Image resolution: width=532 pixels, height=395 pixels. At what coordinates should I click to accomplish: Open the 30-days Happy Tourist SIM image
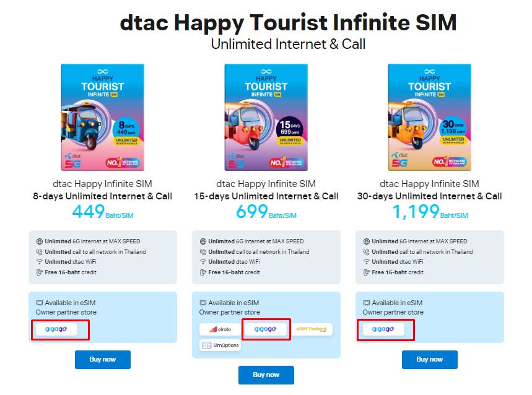click(x=430, y=117)
